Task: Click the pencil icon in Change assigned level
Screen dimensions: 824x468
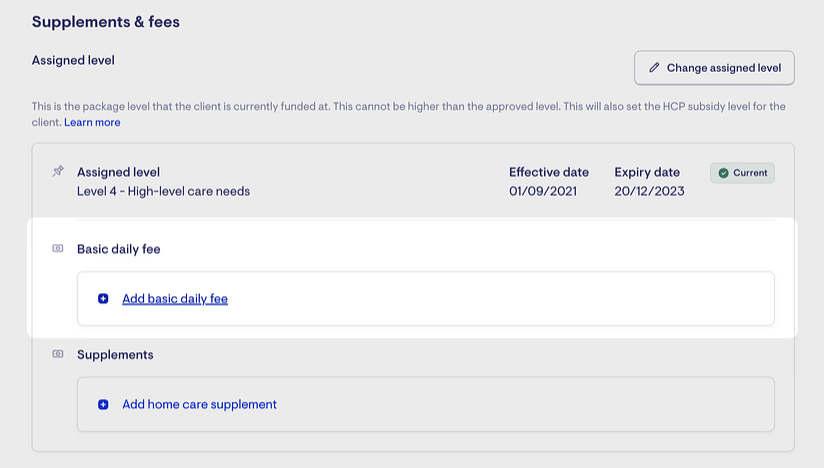Action: click(x=655, y=68)
